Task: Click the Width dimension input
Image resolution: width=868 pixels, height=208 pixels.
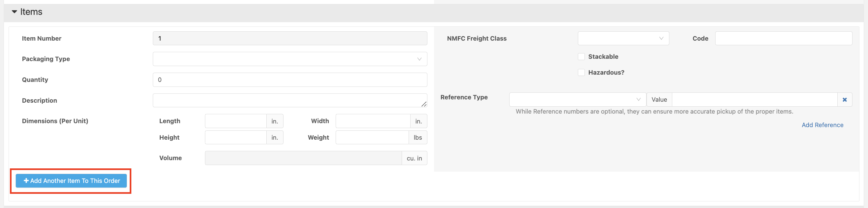Action: pos(373,121)
